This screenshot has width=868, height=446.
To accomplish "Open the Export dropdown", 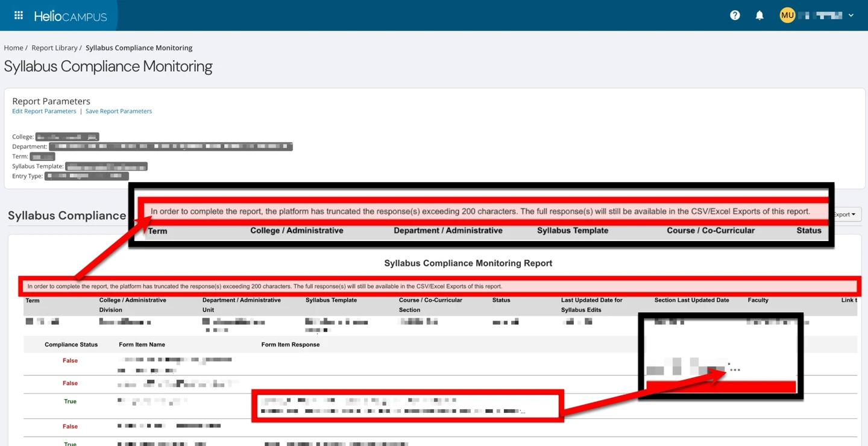I will tap(845, 215).
